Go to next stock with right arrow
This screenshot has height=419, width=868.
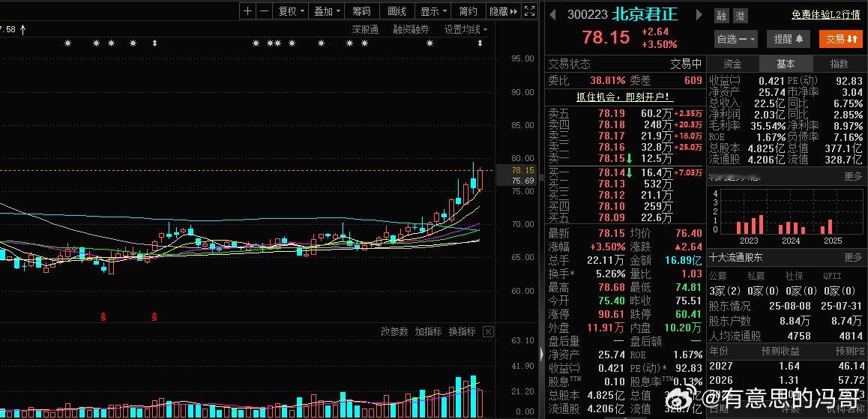click(699, 14)
